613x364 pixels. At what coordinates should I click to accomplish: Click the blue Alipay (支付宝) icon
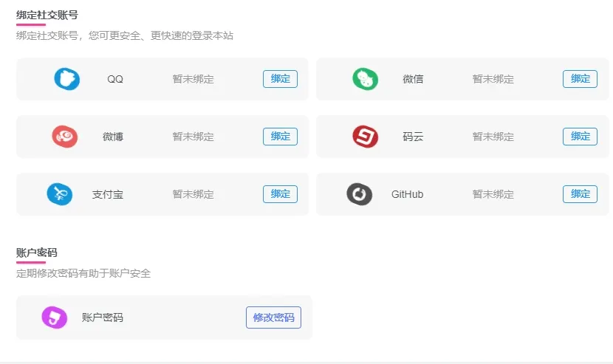(x=59, y=194)
